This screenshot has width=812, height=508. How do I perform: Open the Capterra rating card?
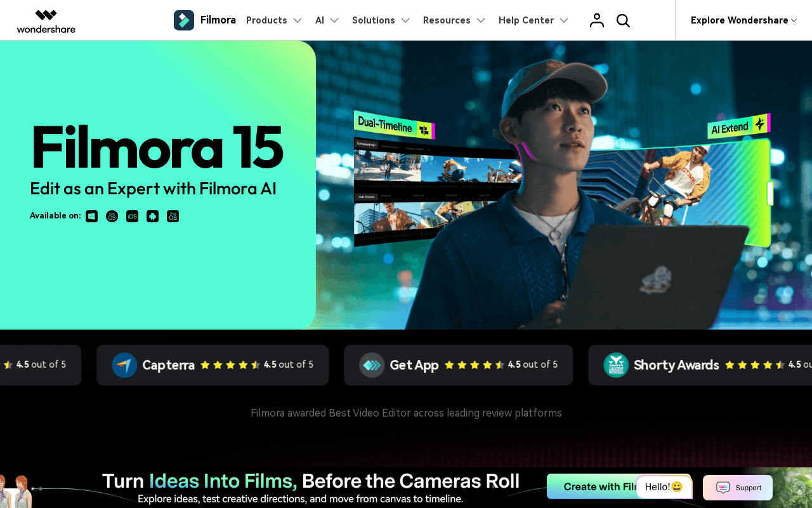[x=213, y=365]
